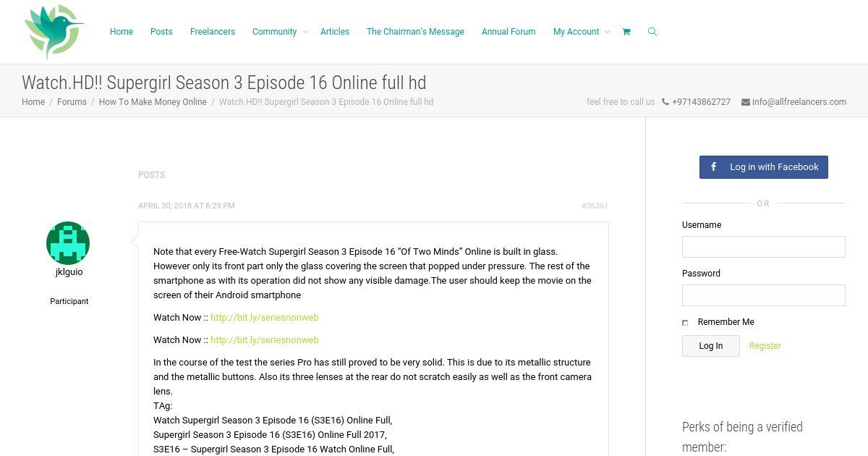Click the 'TAg:' line in the post
The width and height of the screenshot is (868, 456).
coord(163,406)
